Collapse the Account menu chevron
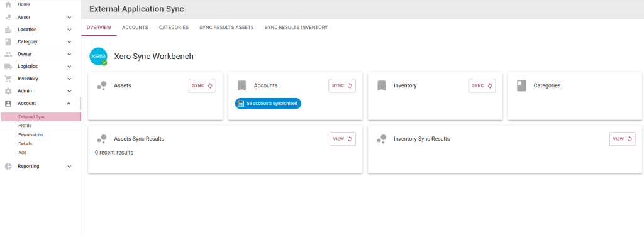 point(69,103)
